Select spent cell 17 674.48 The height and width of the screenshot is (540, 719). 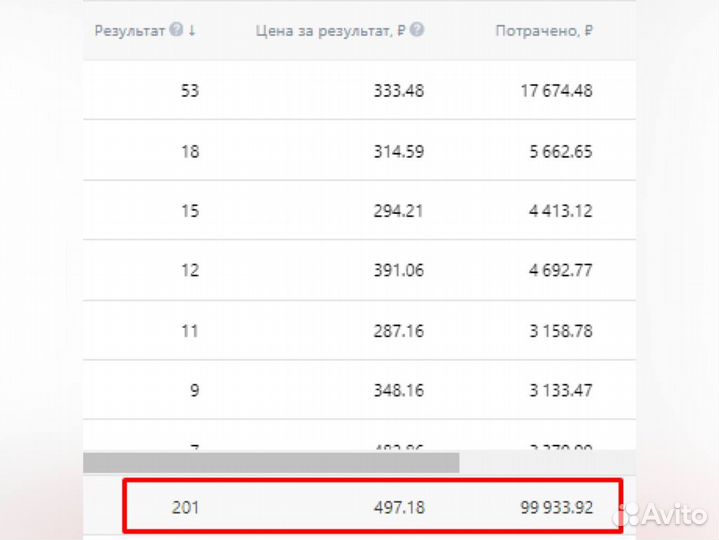click(556, 90)
